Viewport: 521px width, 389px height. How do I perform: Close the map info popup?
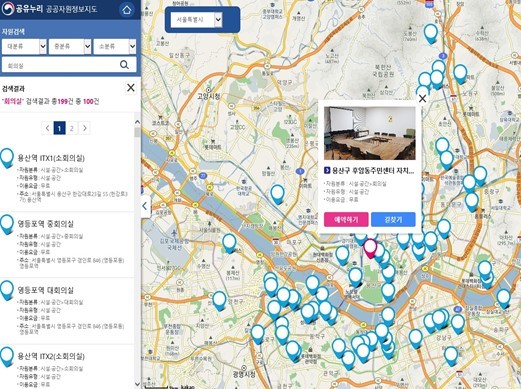pyautogui.click(x=422, y=98)
